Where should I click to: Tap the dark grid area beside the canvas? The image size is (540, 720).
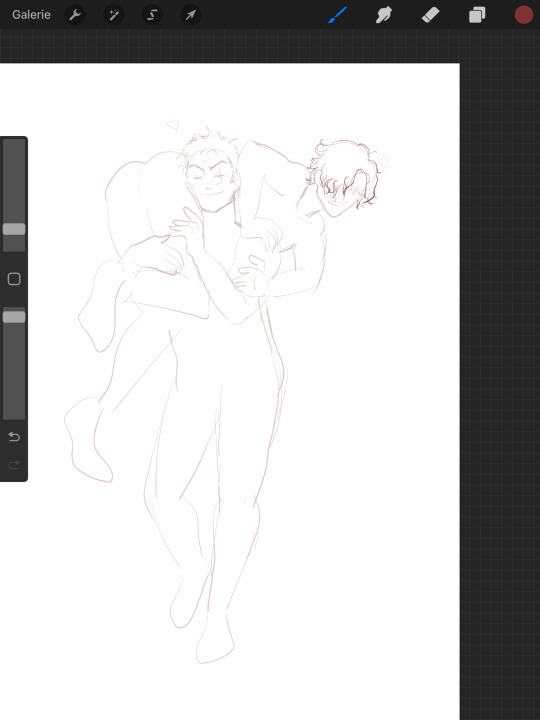point(500,367)
